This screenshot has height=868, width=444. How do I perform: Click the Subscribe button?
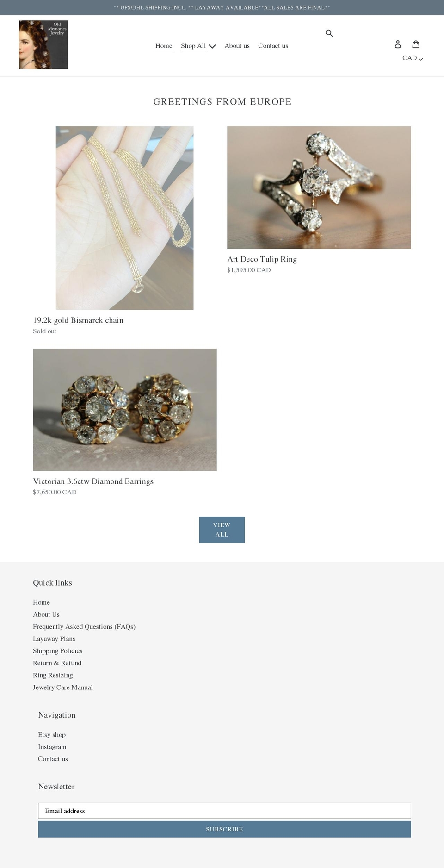[x=224, y=829]
